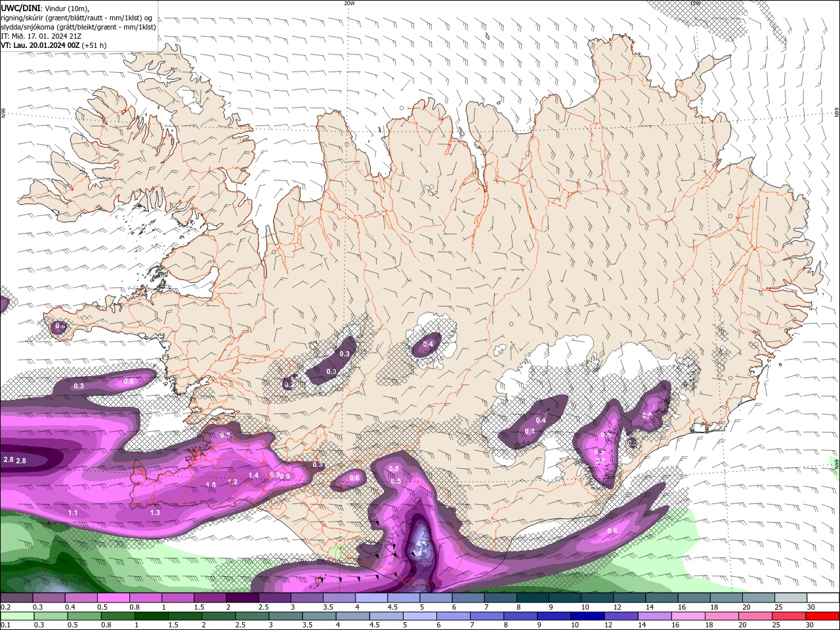
Task: Click the '(+51 h)' forecast offset text
Action: click(94, 45)
